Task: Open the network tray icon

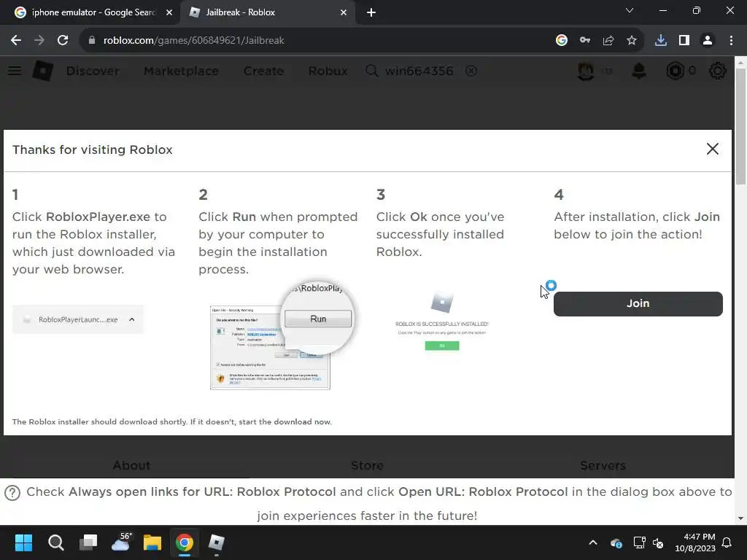Action: [639, 542]
